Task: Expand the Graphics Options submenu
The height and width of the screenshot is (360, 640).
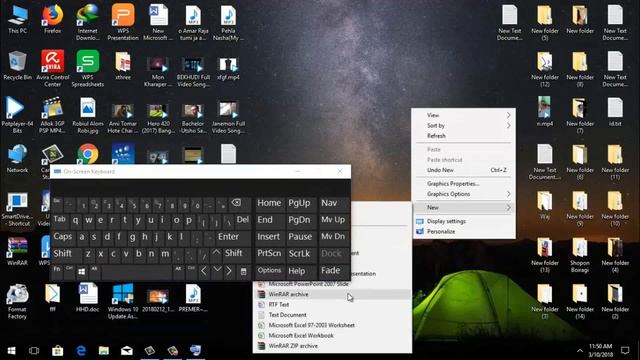Action: (x=464, y=194)
